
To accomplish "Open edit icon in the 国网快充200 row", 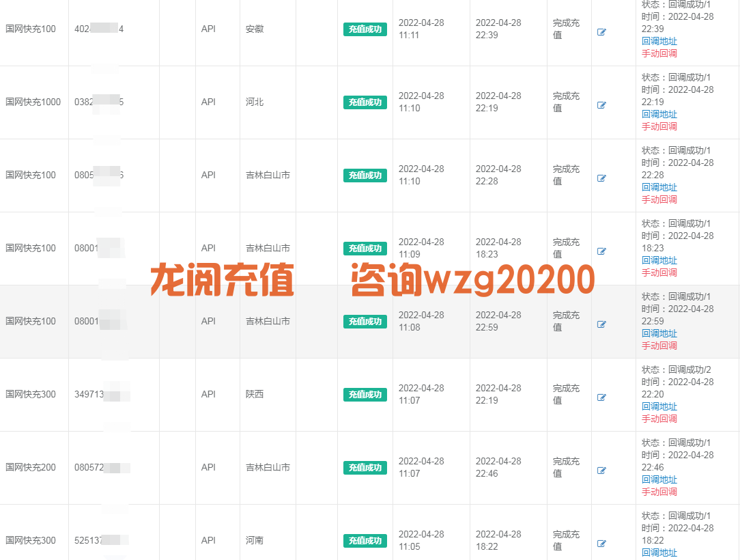I will (601, 471).
